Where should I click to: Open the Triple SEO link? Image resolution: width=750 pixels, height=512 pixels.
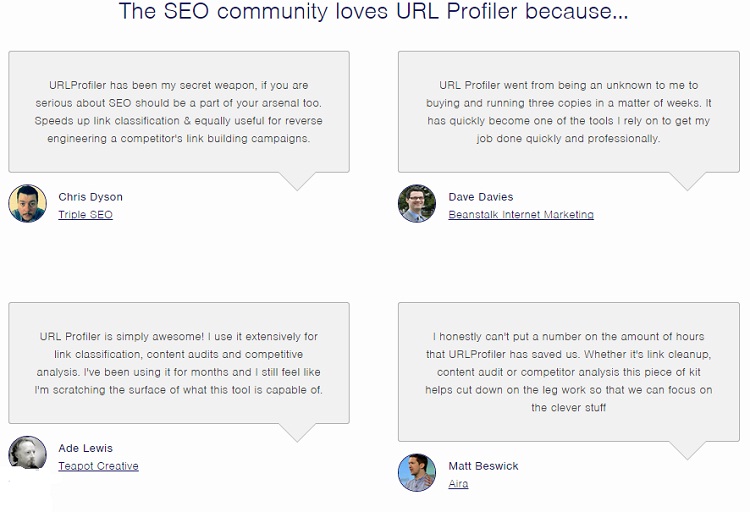pos(86,214)
